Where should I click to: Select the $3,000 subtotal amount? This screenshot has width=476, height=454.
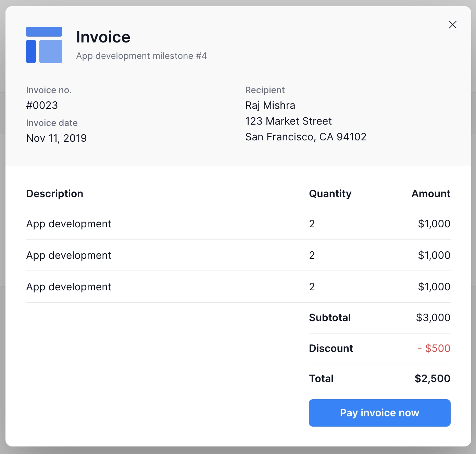(x=433, y=317)
